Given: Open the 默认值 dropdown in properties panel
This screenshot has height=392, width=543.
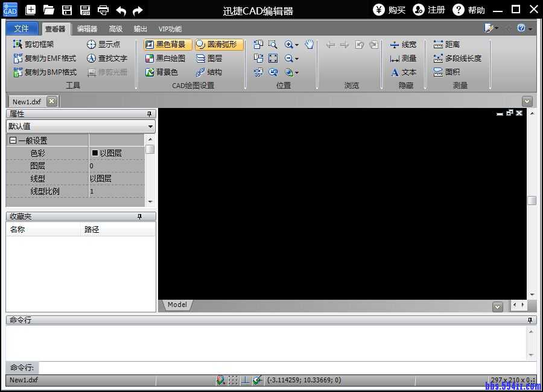Looking at the screenshot, I should (150, 127).
